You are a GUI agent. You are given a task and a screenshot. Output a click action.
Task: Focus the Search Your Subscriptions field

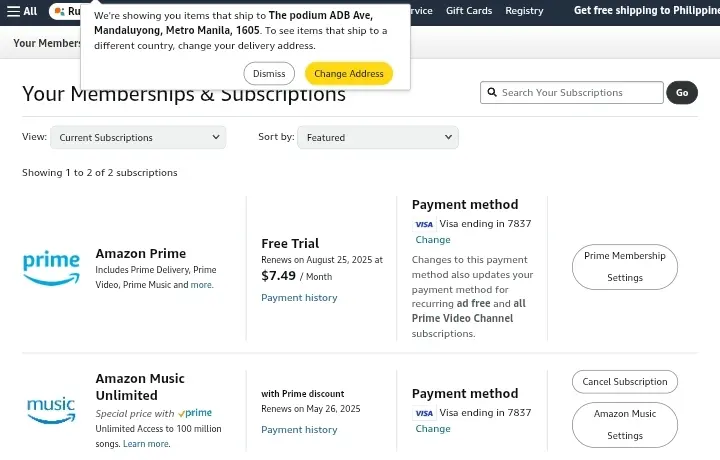572,93
